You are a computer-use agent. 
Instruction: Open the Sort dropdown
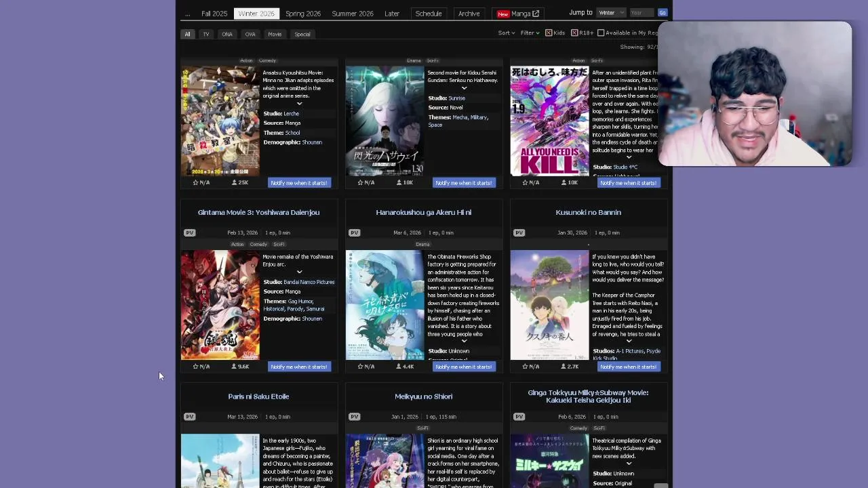point(507,33)
